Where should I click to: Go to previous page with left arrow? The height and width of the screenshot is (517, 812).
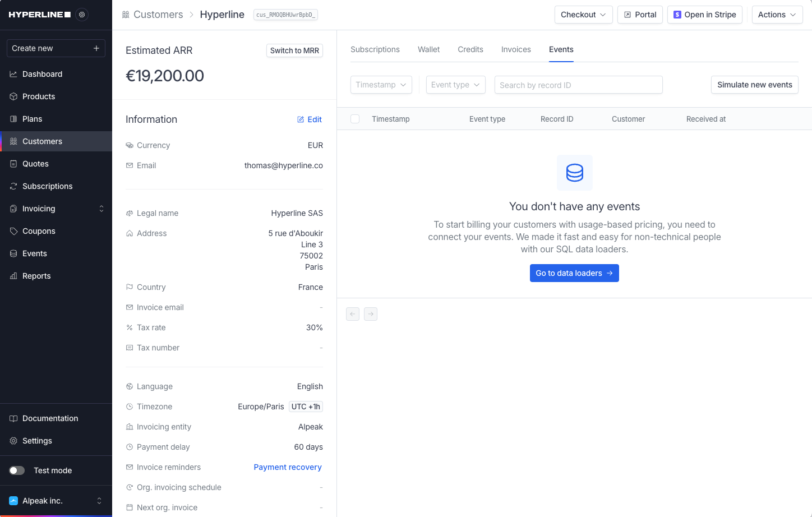(x=353, y=314)
